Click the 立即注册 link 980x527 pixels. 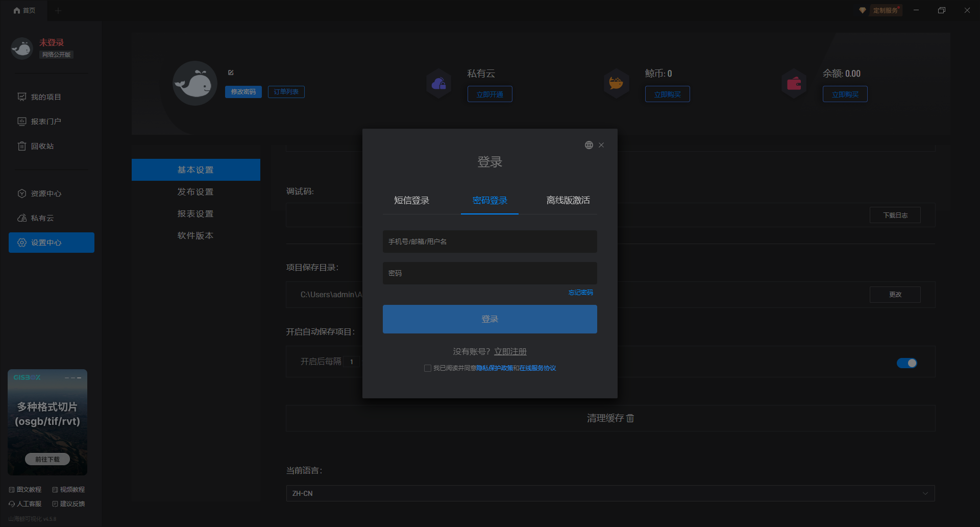pos(510,351)
